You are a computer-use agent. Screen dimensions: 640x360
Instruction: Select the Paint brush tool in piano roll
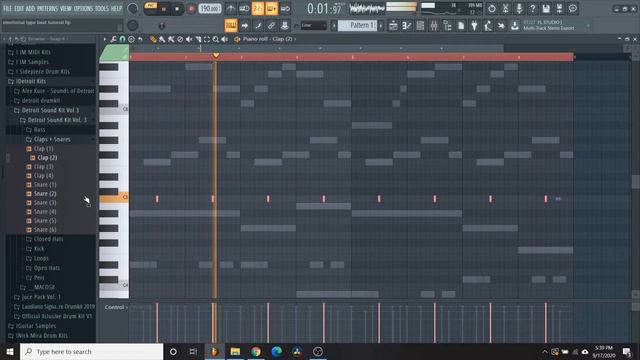click(x=162, y=39)
